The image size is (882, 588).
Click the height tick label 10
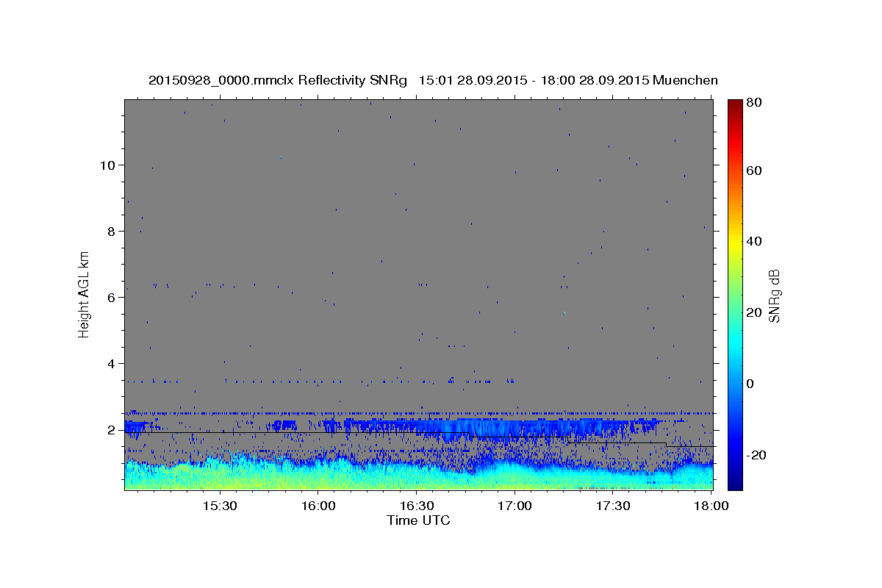[109, 165]
